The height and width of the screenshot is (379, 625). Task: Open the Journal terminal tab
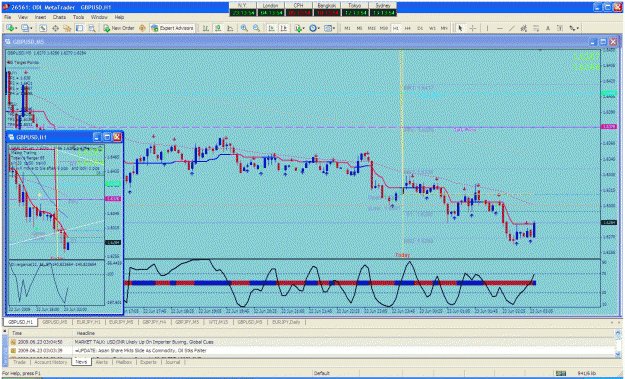tap(172, 362)
